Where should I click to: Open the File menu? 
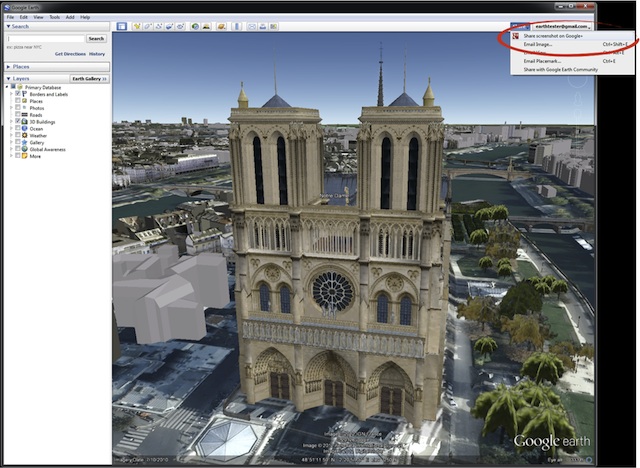click(x=10, y=17)
